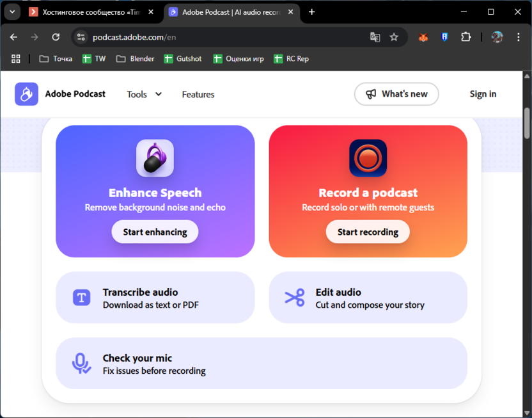Viewport: 532px width, 418px height.
Task: Open the Edit audio card
Action: pyautogui.click(x=368, y=298)
